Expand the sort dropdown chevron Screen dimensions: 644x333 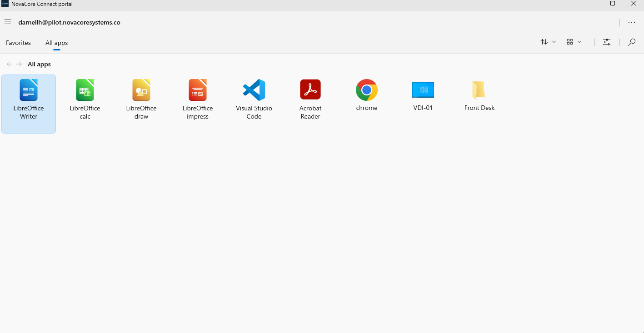(554, 42)
